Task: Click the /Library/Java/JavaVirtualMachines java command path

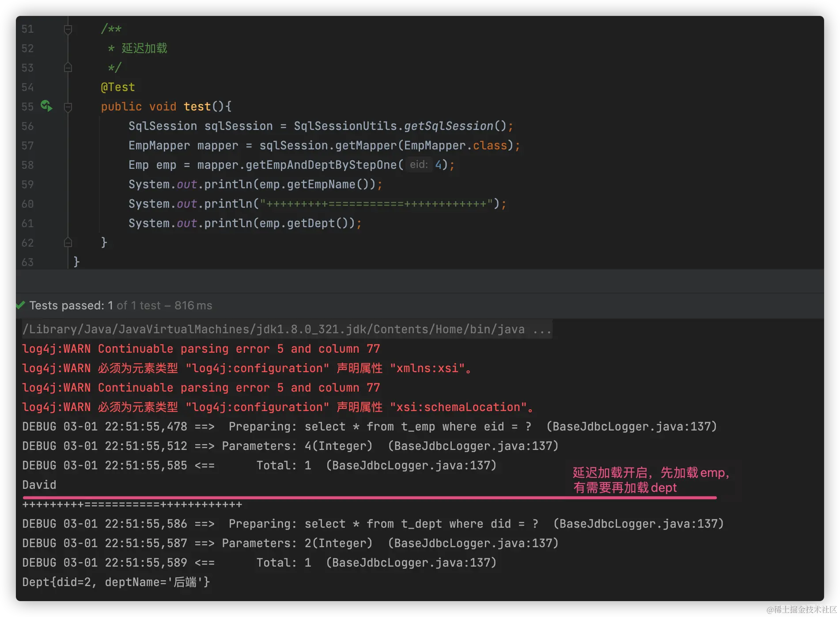Action: click(x=273, y=329)
